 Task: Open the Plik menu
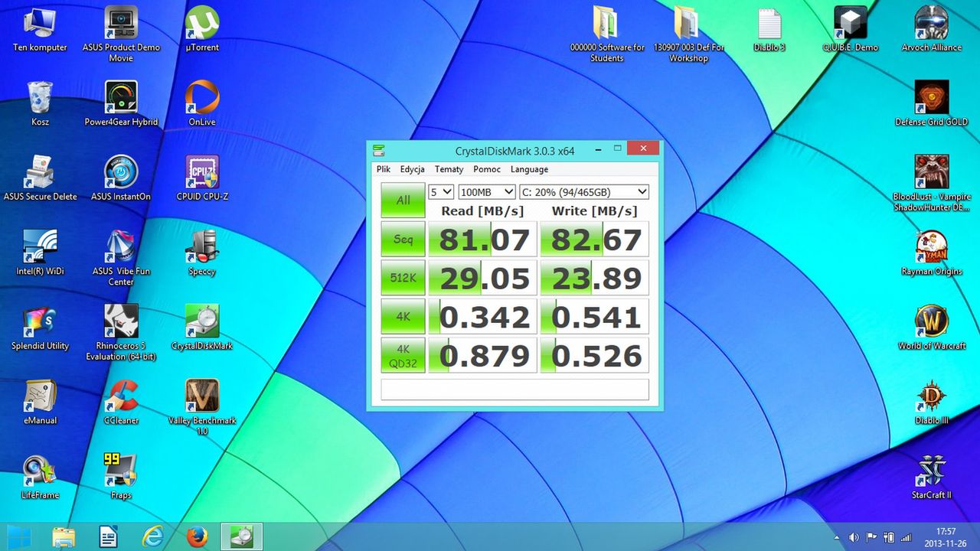coord(384,169)
